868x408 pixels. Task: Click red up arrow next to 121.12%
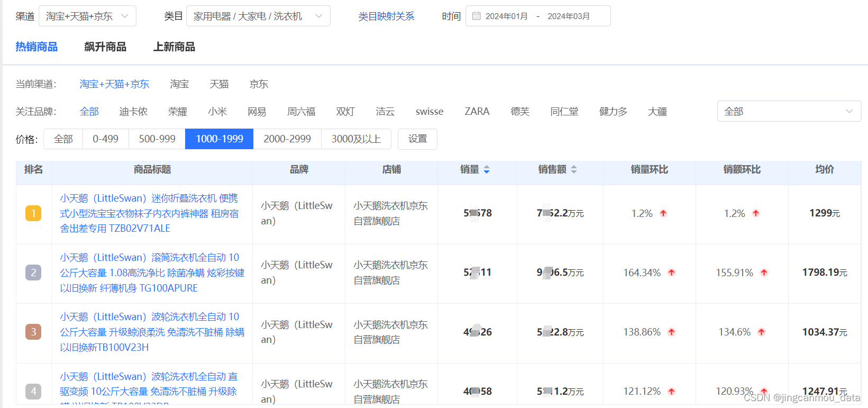click(x=671, y=392)
